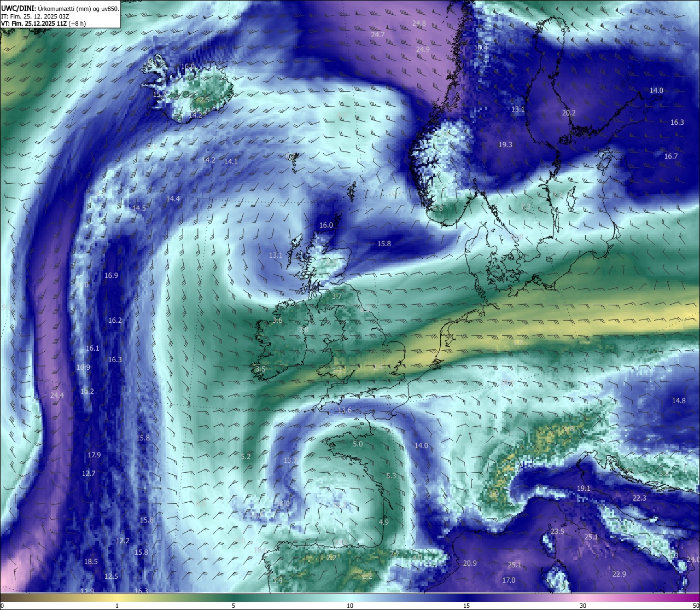Screen dimensions: 700x610
Task: Click the 23.5 value near Corsica
Action: click(x=557, y=532)
